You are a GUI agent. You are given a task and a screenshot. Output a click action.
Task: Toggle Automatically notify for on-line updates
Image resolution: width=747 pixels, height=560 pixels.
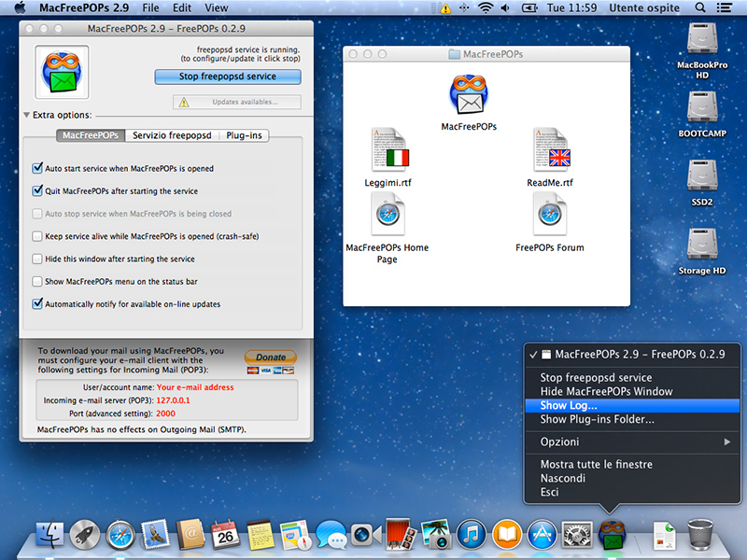coord(37,304)
